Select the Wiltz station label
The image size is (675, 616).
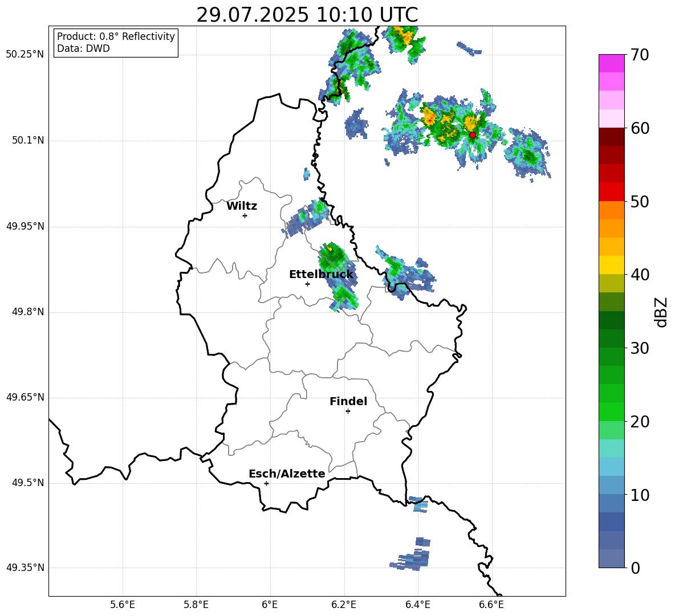(242, 206)
